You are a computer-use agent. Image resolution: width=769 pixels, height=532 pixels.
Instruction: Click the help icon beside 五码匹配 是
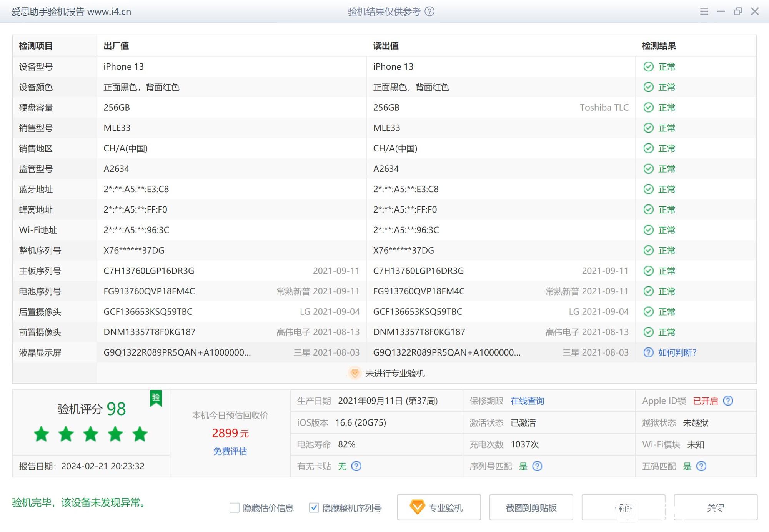pos(701,466)
